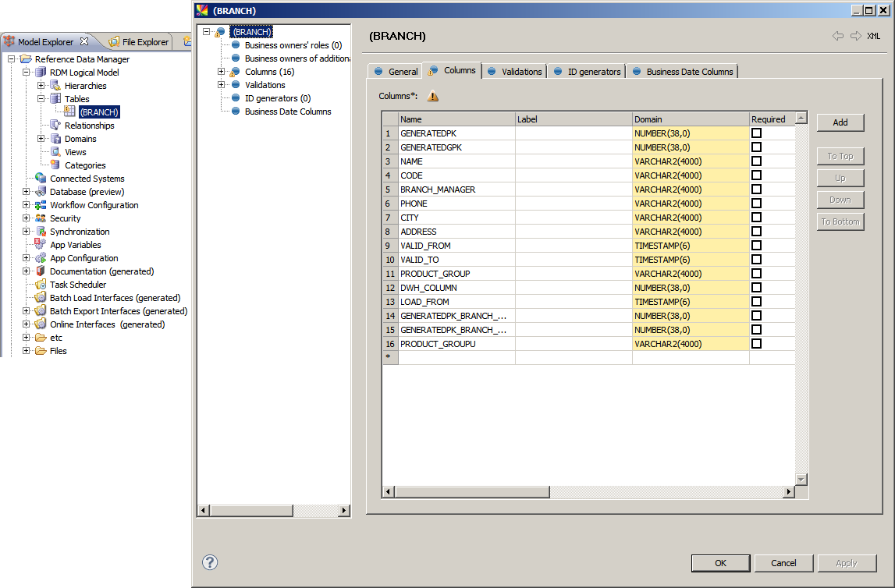Click the back navigation arrow icon
This screenshot has width=895, height=588.
point(838,36)
